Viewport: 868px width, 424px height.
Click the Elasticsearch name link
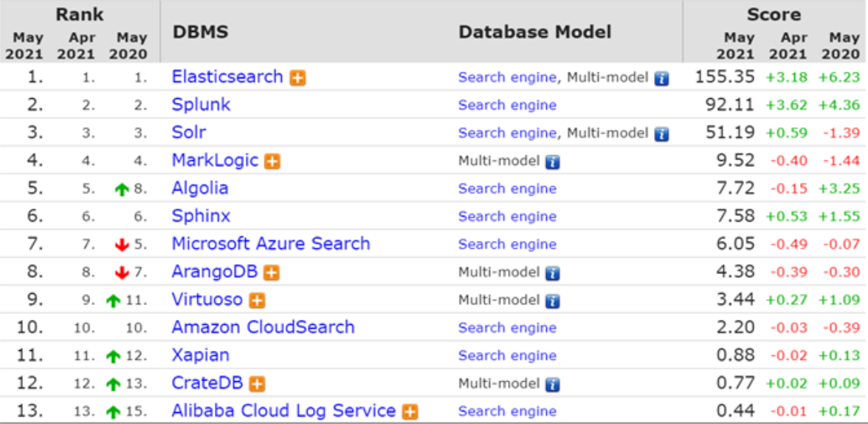coord(227,77)
